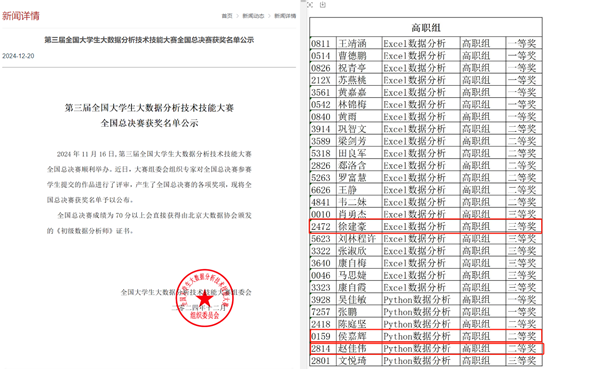Viewport: 600px width, 369px height.
Task: Open the 首页 breadcrumb link
Action: click(x=227, y=16)
